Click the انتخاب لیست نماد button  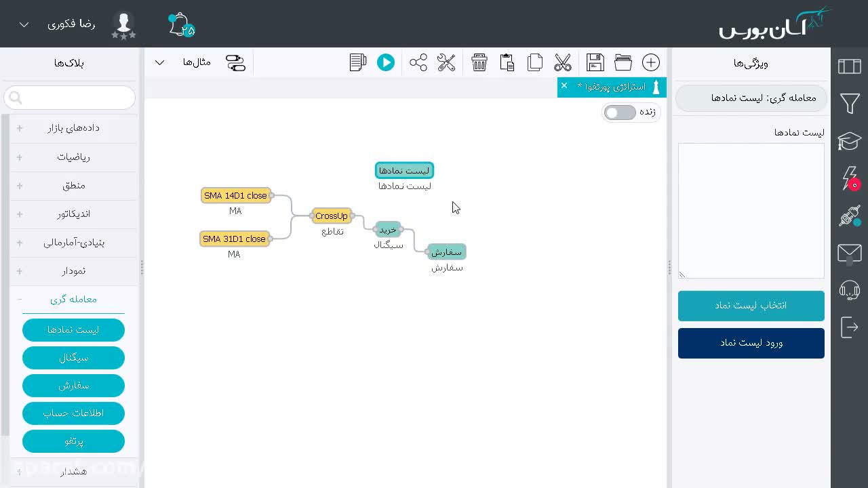coord(751,306)
